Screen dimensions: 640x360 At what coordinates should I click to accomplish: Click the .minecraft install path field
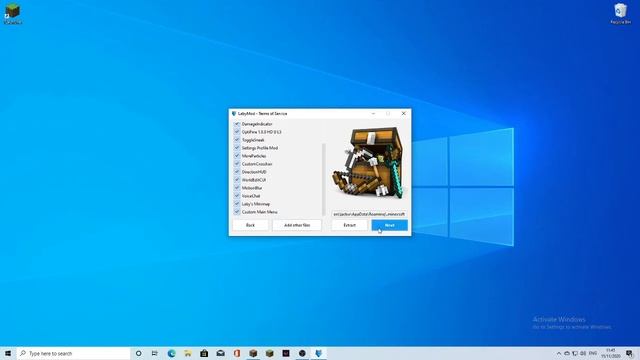(x=369, y=214)
